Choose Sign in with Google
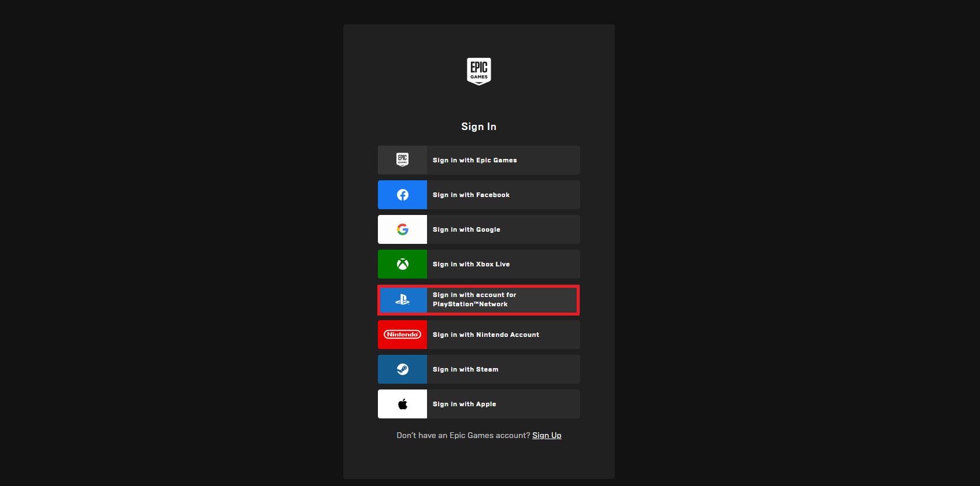980x486 pixels. pos(479,229)
